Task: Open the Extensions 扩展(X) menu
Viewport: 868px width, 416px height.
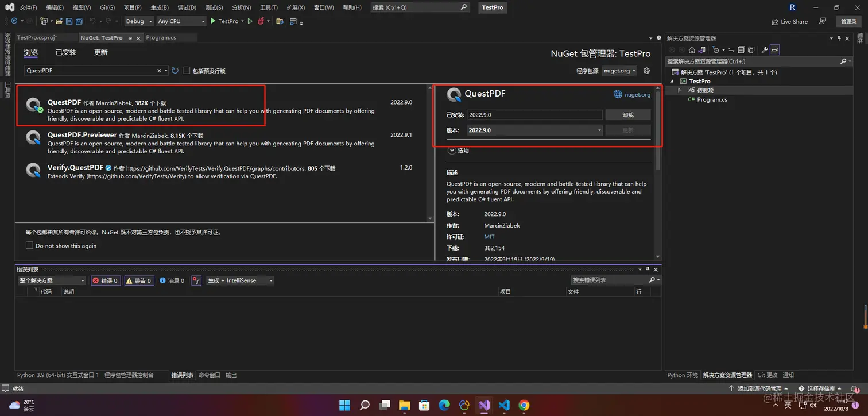Action: (296, 7)
